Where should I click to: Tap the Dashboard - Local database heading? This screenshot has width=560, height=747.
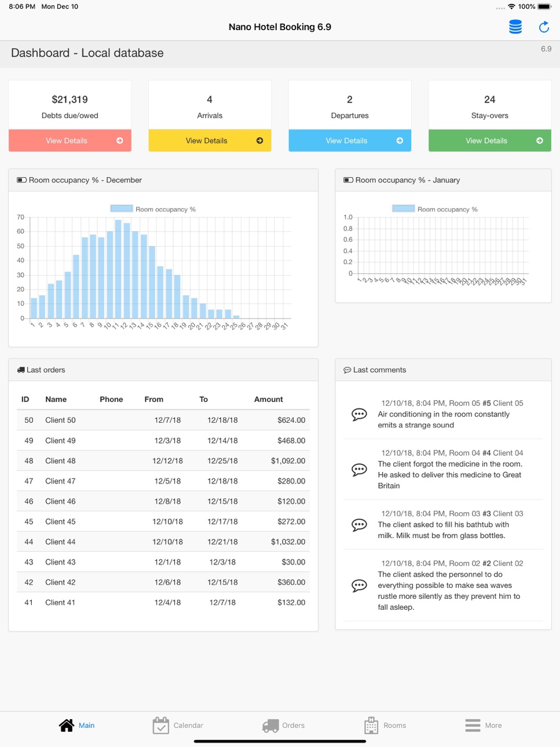click(x=87, y=53)
